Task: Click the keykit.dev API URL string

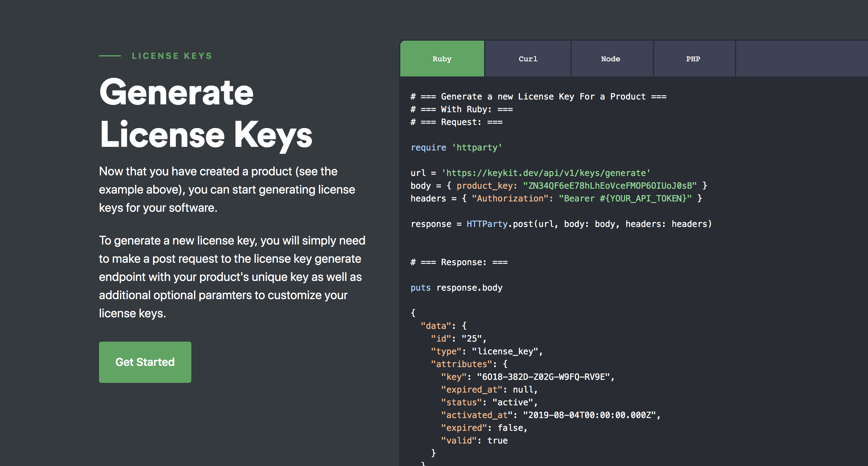Action: point(546,173)
